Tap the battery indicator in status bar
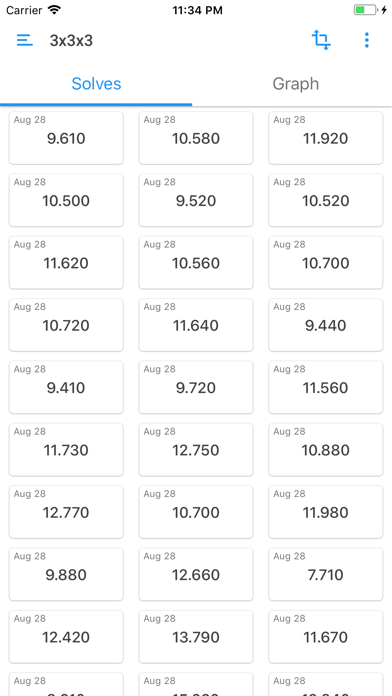 pyautogui.click(x=366, y=10)
